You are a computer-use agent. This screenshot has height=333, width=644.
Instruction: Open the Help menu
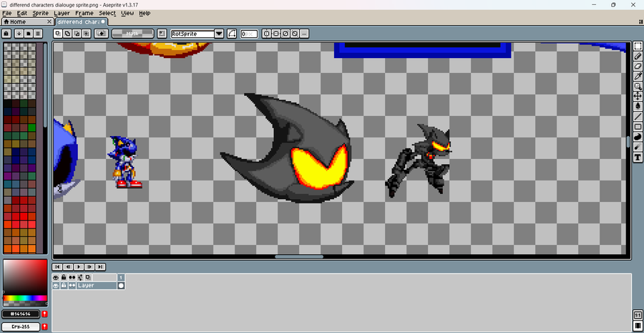145,13
